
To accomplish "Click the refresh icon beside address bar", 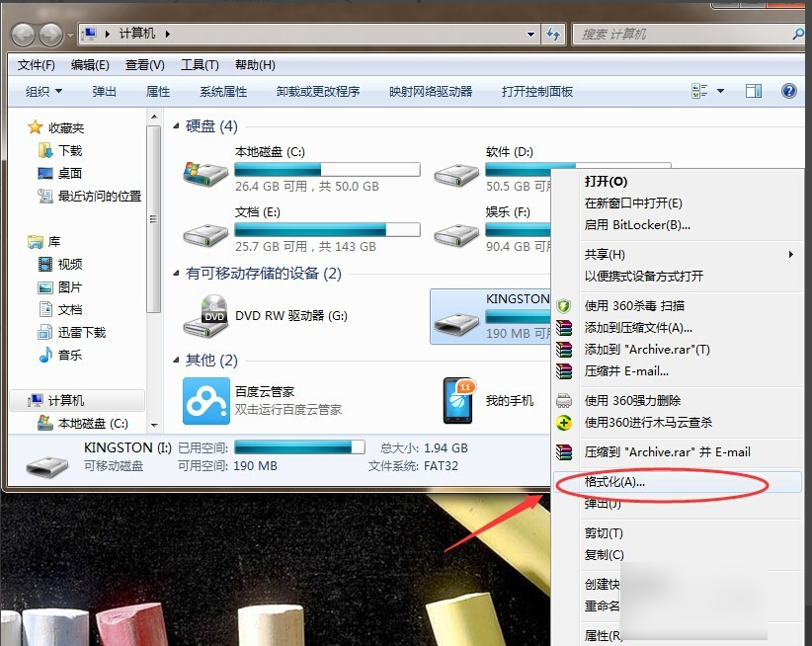I will pyautogui.click(x=553, y=35).
